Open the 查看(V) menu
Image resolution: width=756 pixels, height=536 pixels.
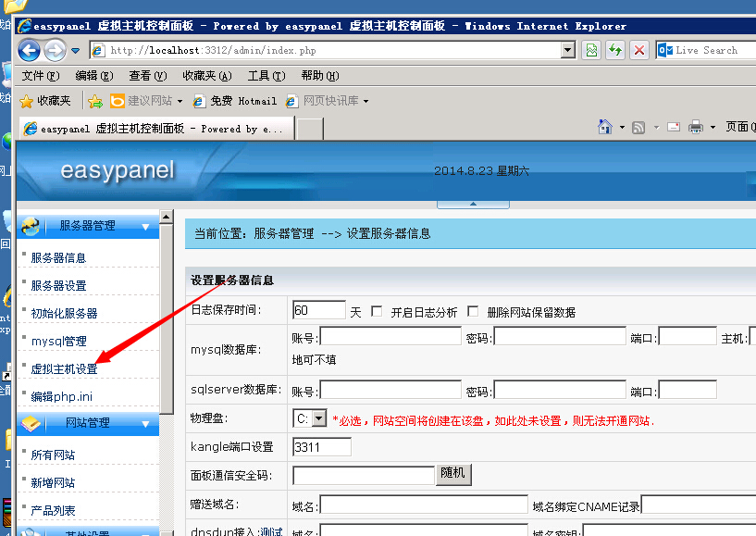[x=147, y=76]
